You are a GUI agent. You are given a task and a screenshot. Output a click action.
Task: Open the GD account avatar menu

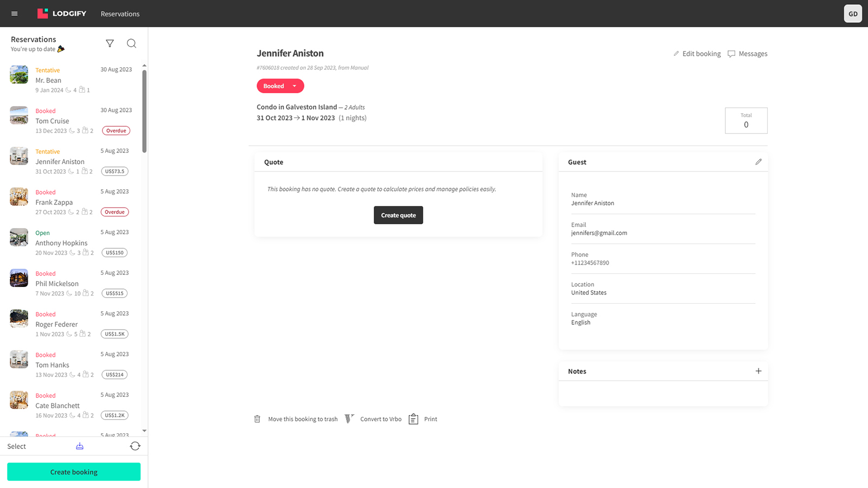[853, 14]
